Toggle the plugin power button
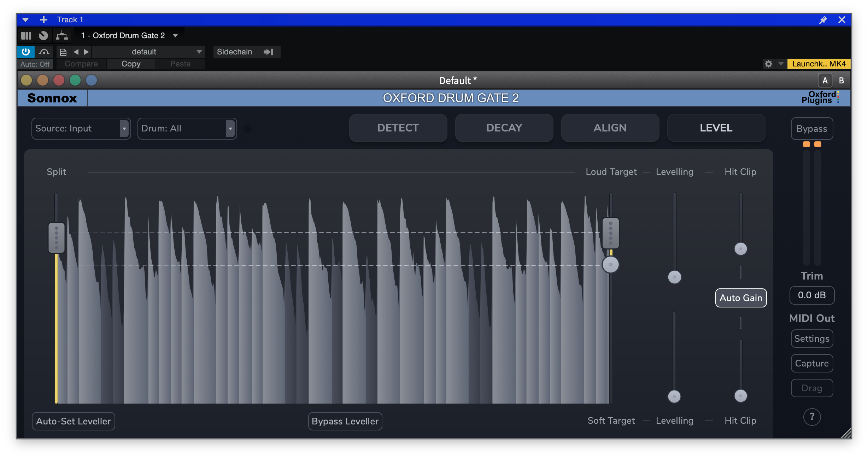Screen dimensions: 868x458 tap(26, 52)
